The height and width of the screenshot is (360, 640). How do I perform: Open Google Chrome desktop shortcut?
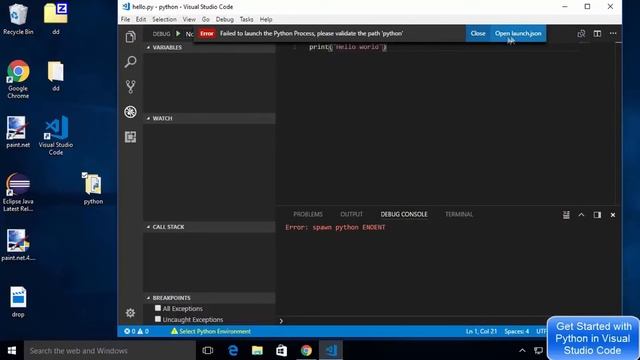[x=18, y=79]
